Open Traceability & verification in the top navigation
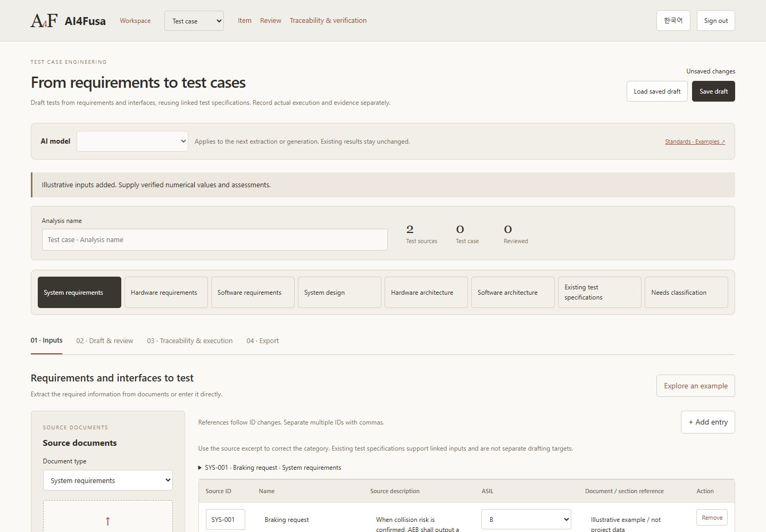 click(x=328, y=21)
